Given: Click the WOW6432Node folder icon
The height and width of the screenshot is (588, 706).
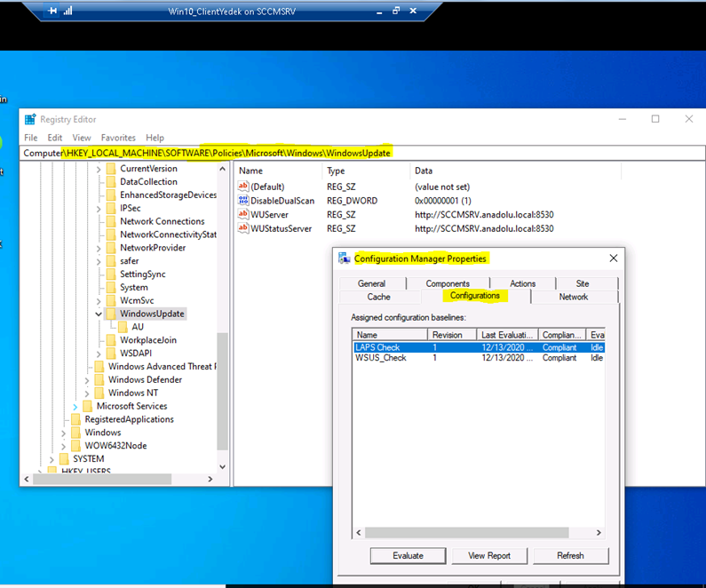Looking at the screenshot, I should point(76,446).
